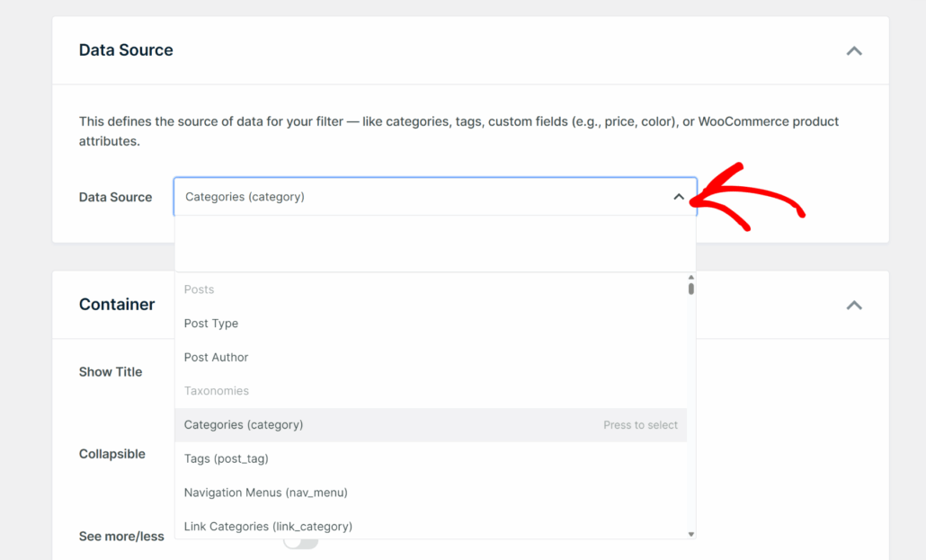Select "Post Type" from the dropdown list
Screen dimensions: 926x560
pos(211,323)
